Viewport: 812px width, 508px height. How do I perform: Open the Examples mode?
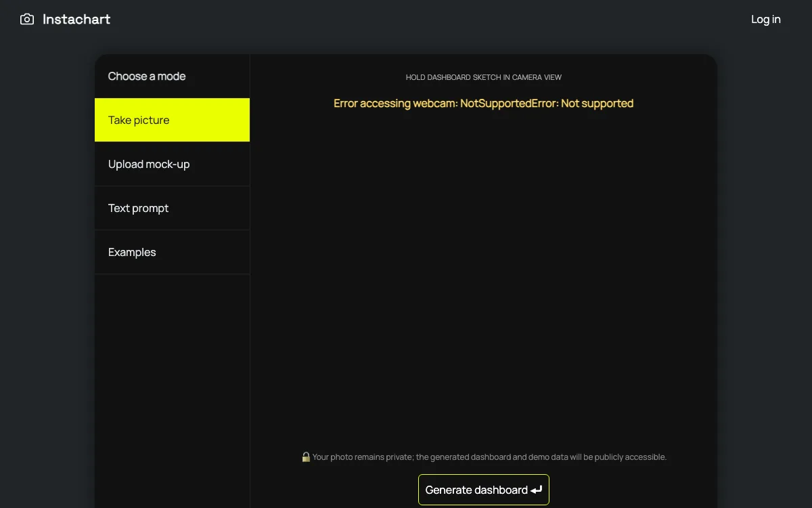[x=172, y=252]
